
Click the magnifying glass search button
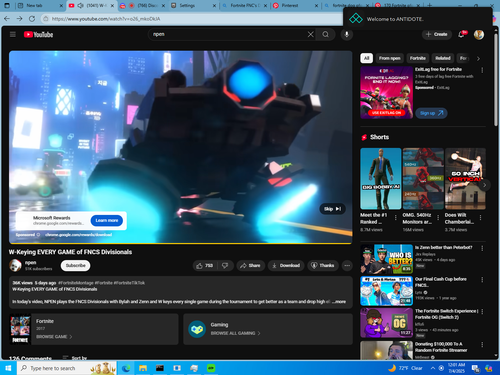326,34
